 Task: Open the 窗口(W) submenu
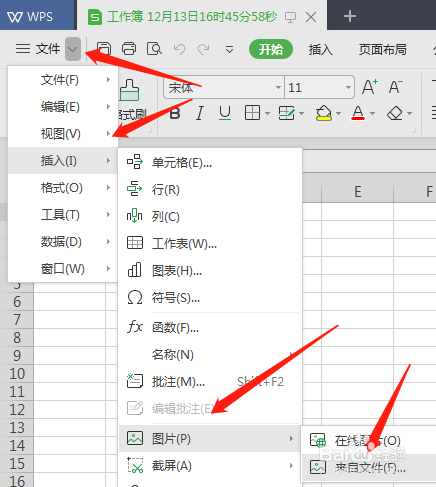(x=63, y=269)
